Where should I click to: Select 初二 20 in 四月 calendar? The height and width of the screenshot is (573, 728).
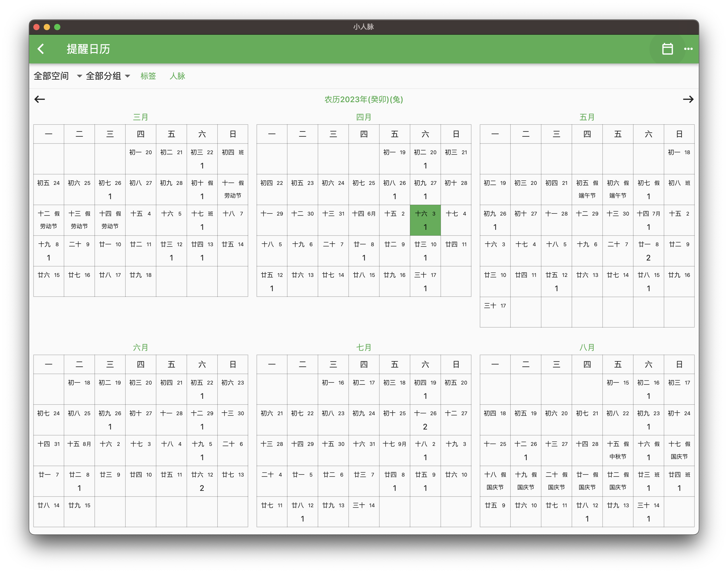(x=425, y=159)
